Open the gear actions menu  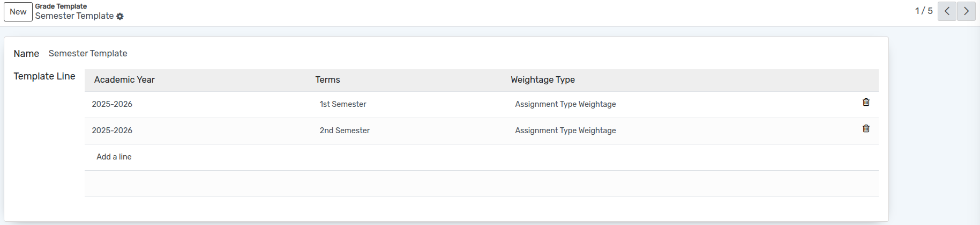coord(120,17)
